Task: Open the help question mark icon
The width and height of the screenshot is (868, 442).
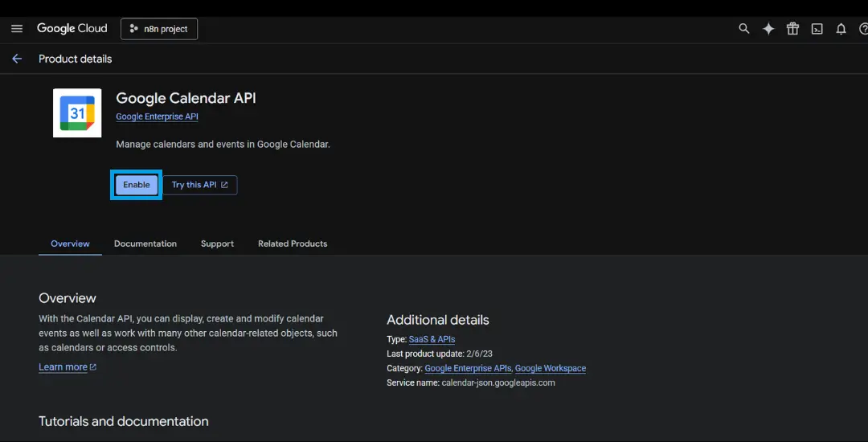Action: [x=863, y=29]
